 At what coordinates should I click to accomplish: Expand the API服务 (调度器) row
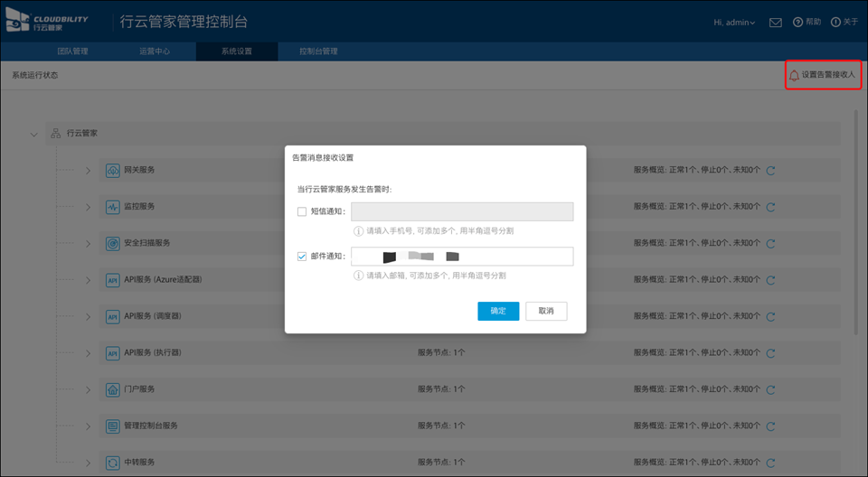click(88, 316)
